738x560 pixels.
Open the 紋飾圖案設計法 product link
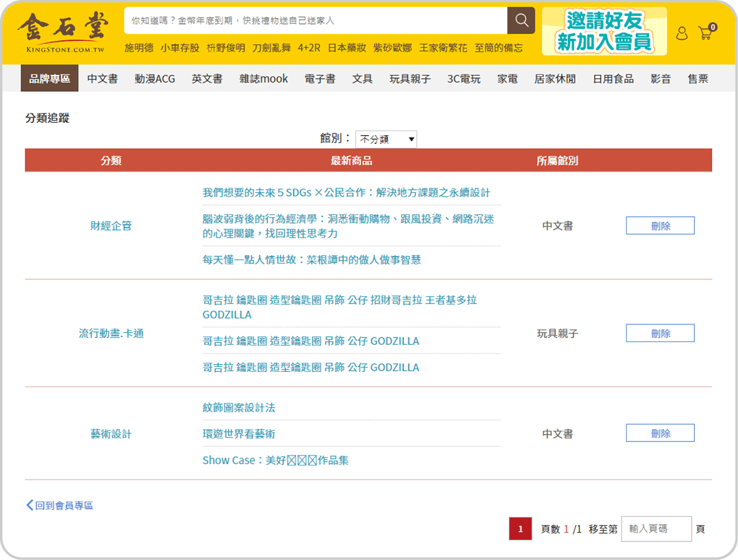click(239, 408)
